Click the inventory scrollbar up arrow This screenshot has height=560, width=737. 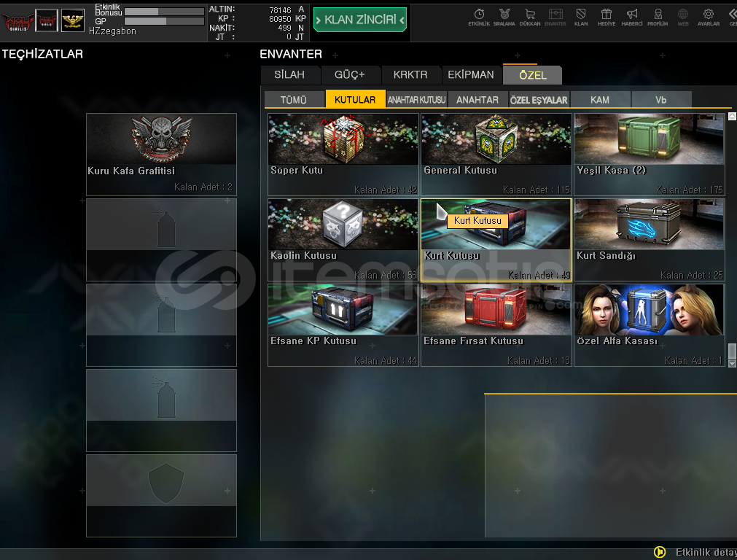[x=732, y=116]
